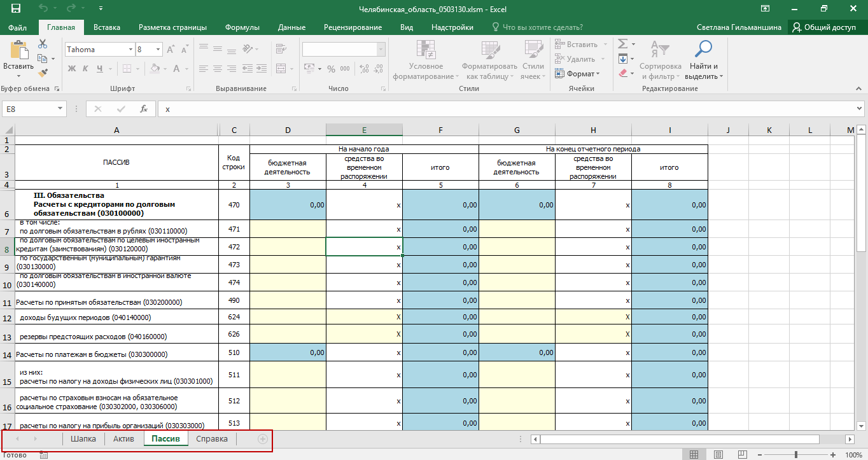Click the Increase Decimal icon
The height and width of the screenshot is (460, 868).
[x=364, y=69]
